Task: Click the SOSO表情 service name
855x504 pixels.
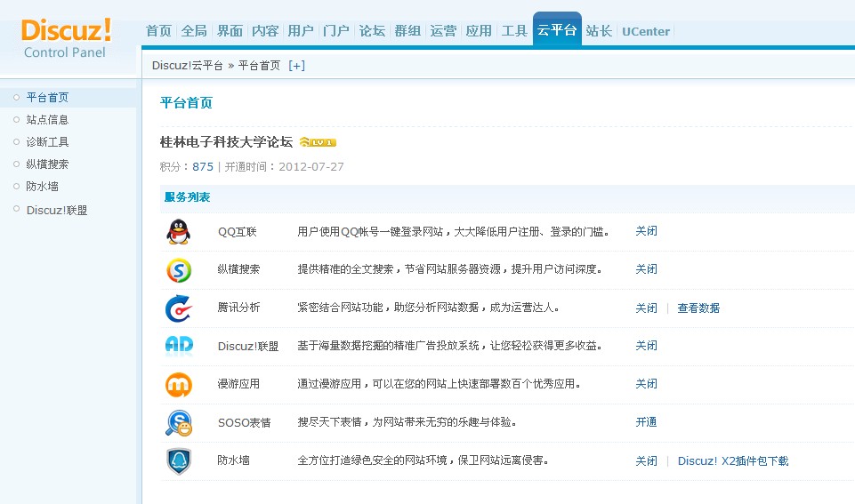Action: (245, 423)
